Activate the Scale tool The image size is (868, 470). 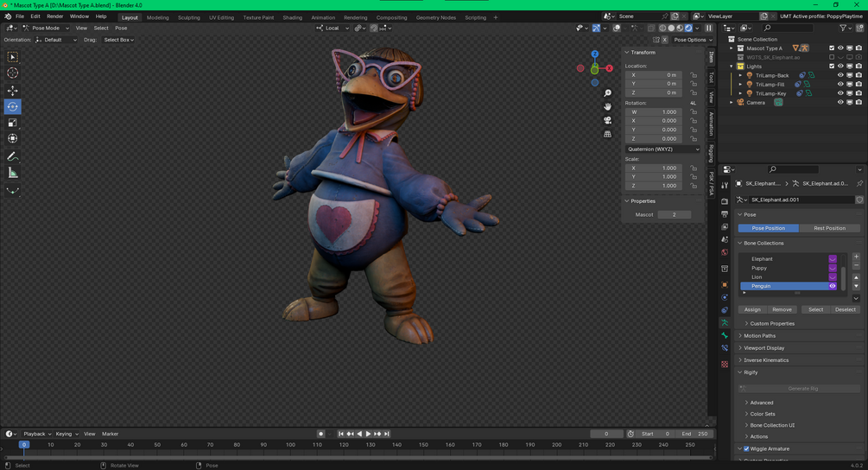(x=13, y=123)
